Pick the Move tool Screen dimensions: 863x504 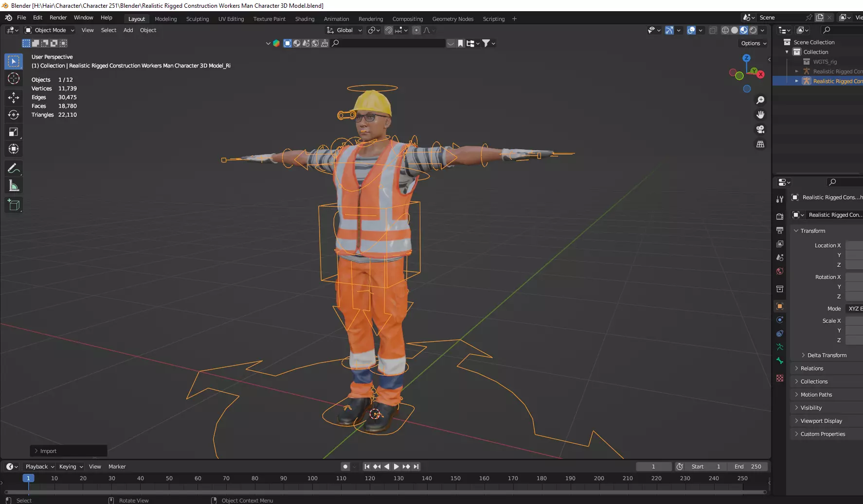[x=14, y=98]
